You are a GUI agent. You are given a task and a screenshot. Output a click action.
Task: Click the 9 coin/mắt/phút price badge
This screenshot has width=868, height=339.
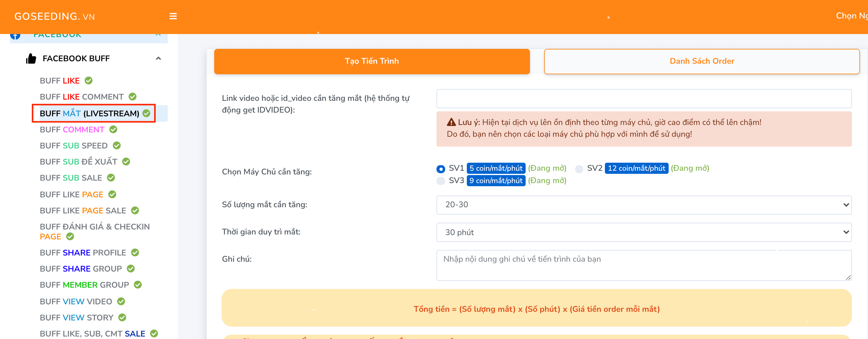[x=496, y=180]
